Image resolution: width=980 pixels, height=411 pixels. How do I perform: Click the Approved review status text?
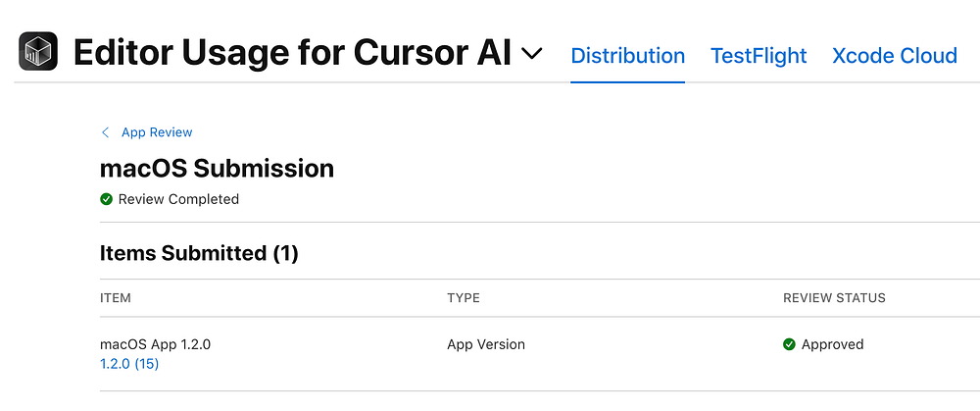[832, 344]
